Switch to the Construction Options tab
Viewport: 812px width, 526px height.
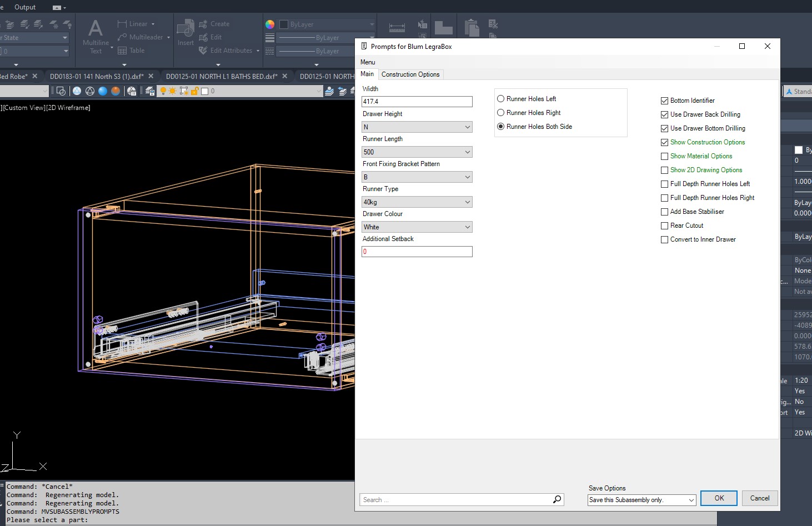point(410,74)
